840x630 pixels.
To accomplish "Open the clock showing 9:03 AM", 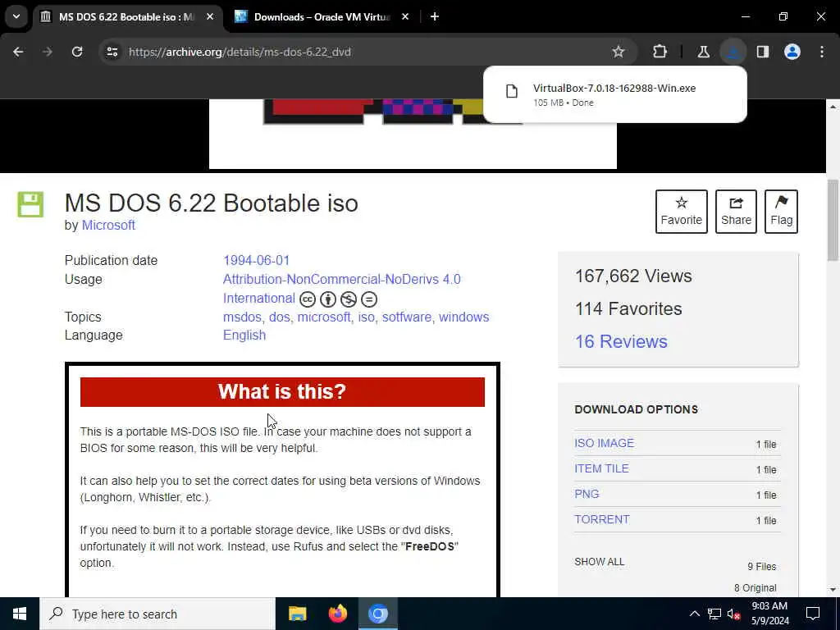I will pos(769,614).
